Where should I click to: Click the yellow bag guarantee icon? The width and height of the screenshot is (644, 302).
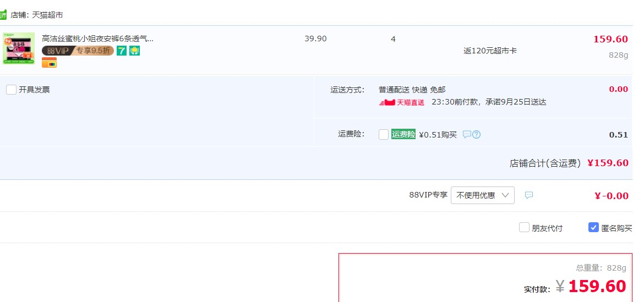[135, 51]
